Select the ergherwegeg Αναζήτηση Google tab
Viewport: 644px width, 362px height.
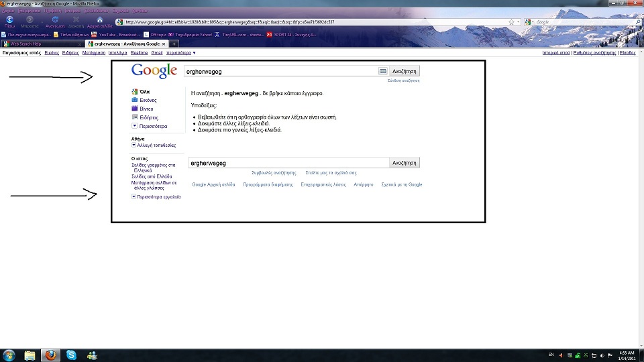click(127, 44)
